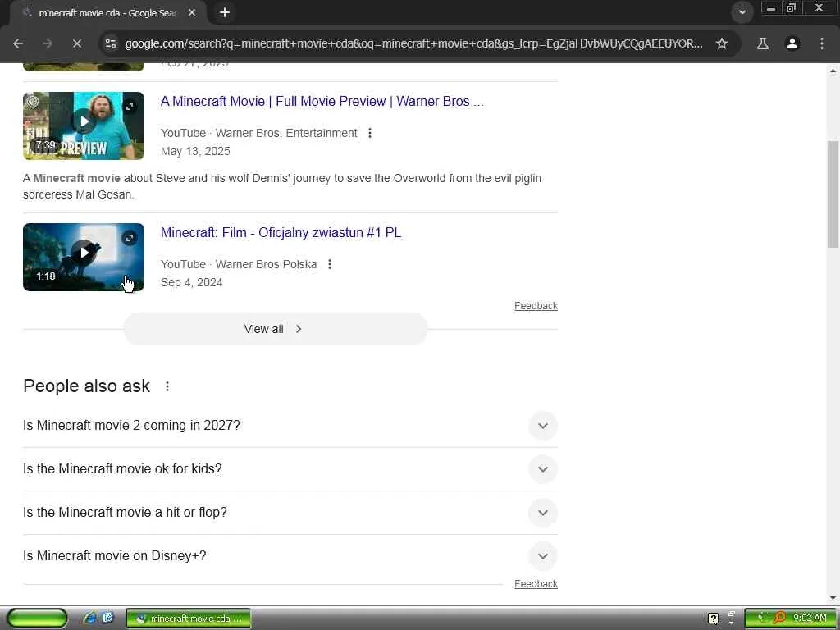This screenshot has width=840, height=630.
Task: Open Chrome Labs flask icon
Action: pos(763,43)
